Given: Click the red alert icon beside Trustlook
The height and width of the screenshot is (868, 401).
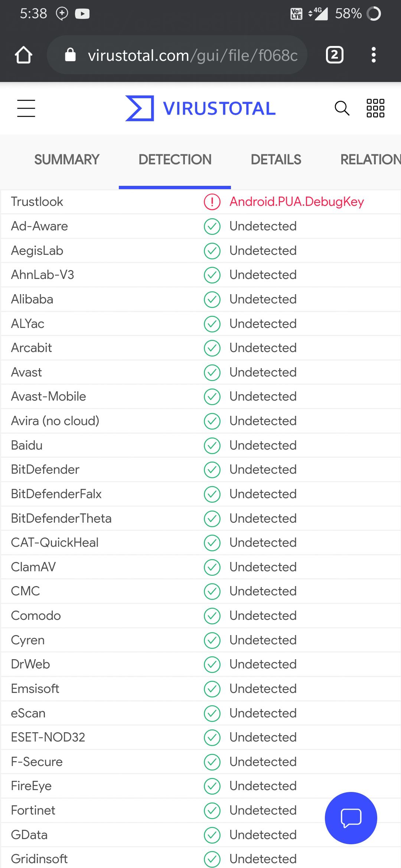Looking at the screenshot, I should (212, 202).
